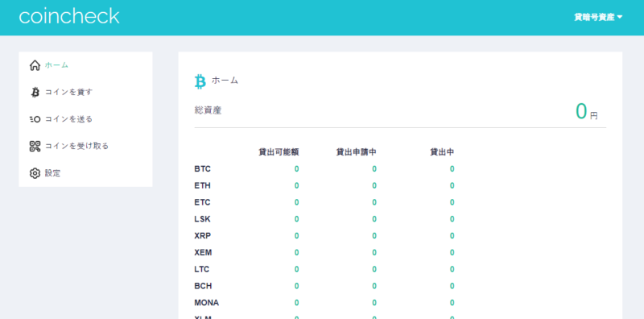The width and height of the screenshot is (644, 319).
Task: Click the BCH row label
Action: (204, 286)
